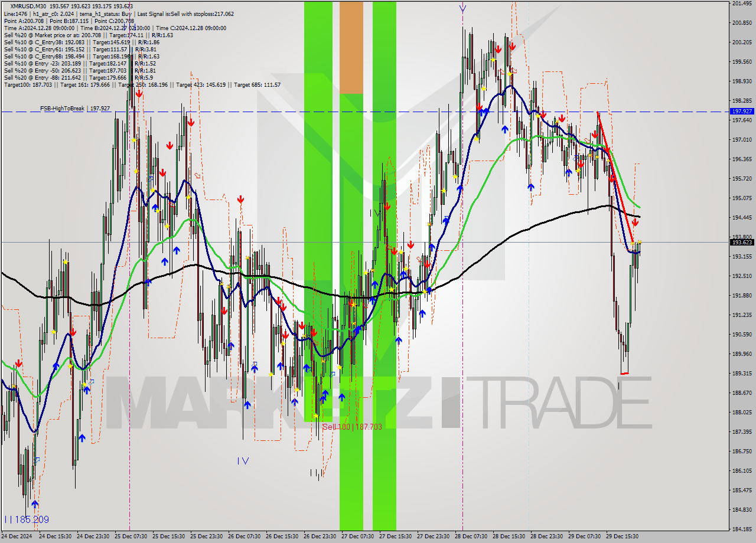Click the 197.010 price axis label
756x543 pixels.
point(742,139)
